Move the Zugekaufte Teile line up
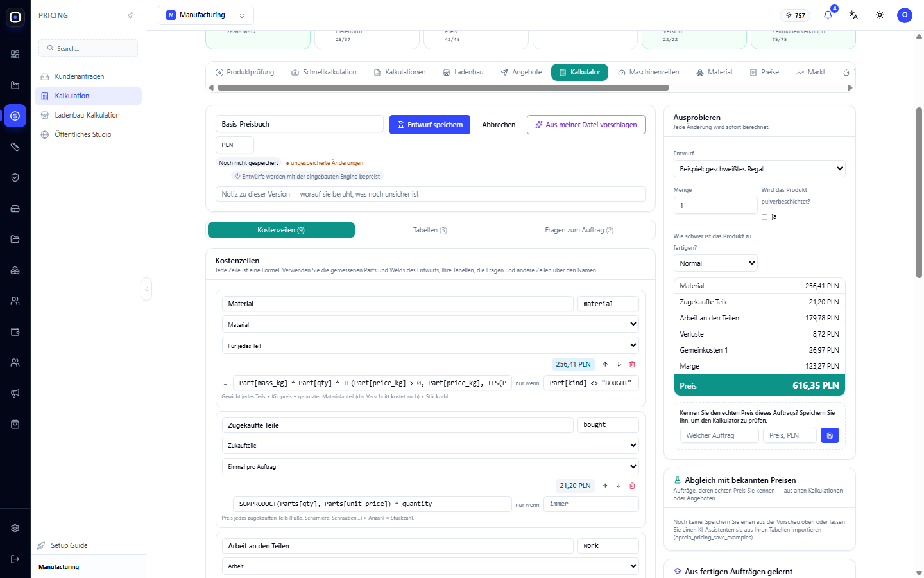This screenshot has height=578, width=924. click(605, 486)
